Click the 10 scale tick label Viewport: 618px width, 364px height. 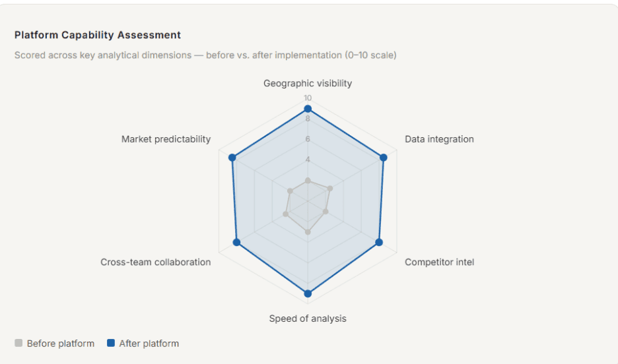[x=308, y=98]
